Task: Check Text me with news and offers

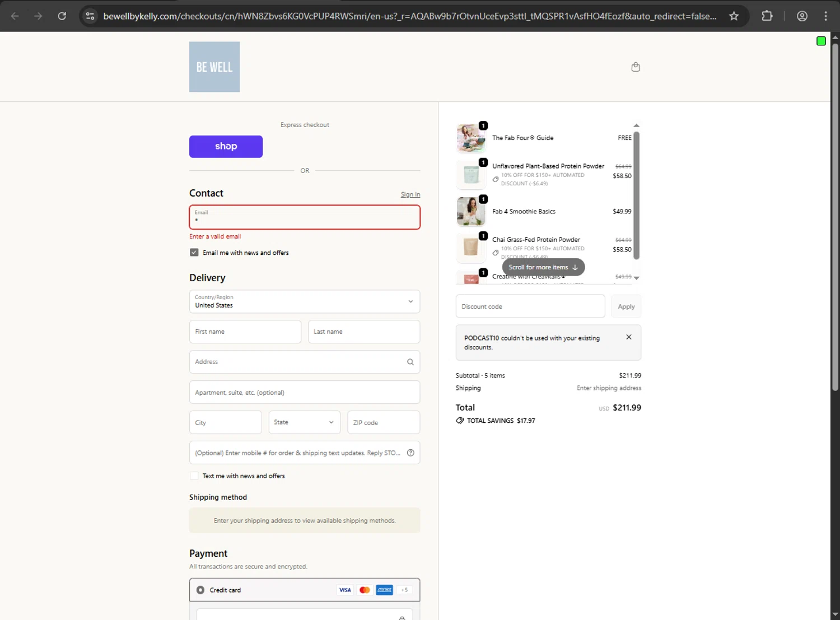Action: coord(194,476)
